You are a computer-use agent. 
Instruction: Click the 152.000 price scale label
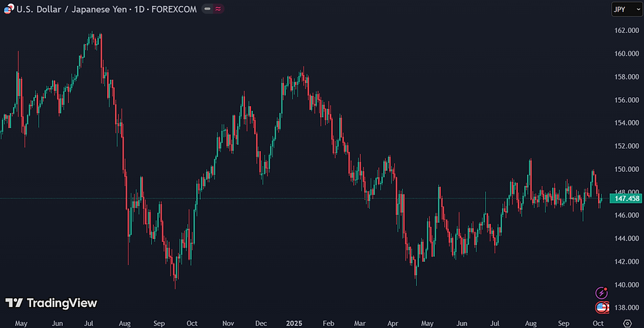click(627, 146)
